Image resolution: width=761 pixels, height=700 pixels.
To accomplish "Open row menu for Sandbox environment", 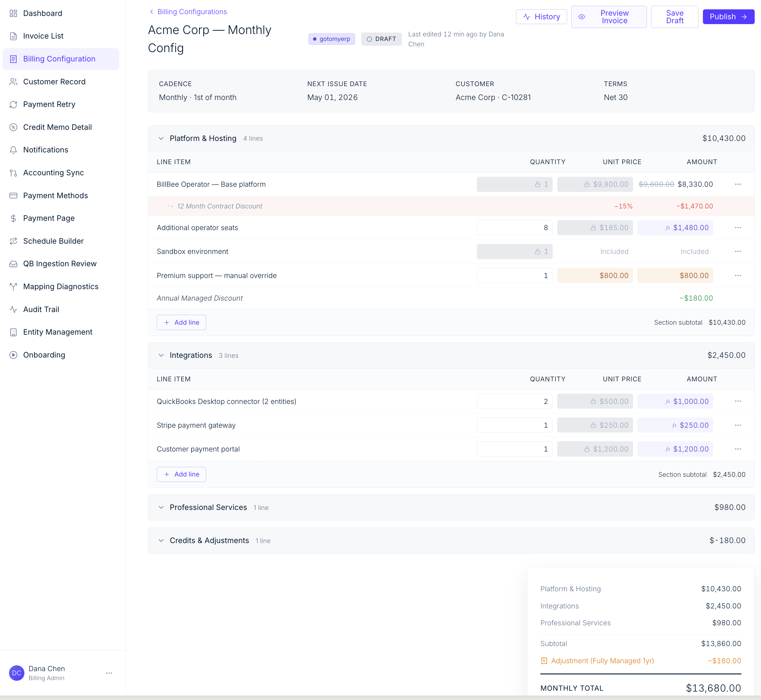I will (x=738, y=252).
